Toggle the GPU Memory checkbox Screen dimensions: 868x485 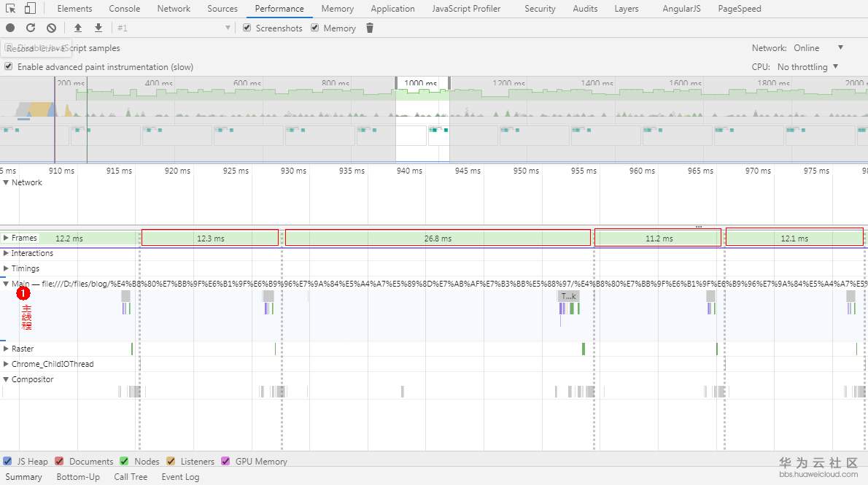point(225,461)
